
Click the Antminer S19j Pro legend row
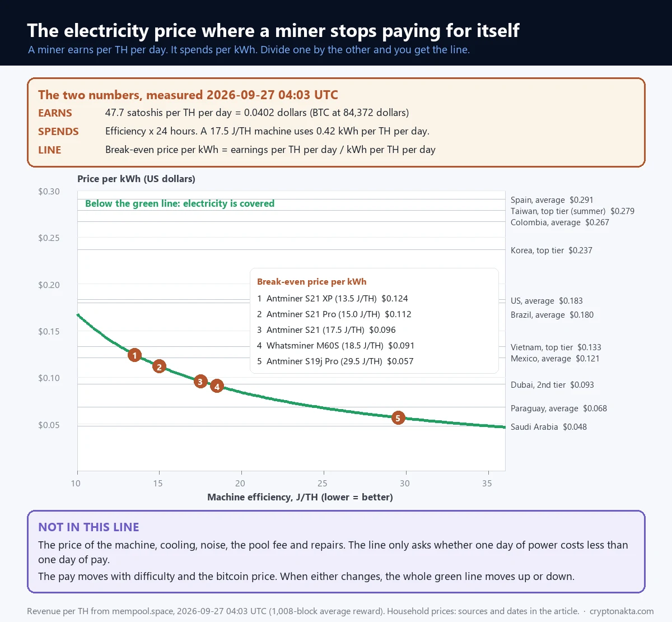[335, 361]
